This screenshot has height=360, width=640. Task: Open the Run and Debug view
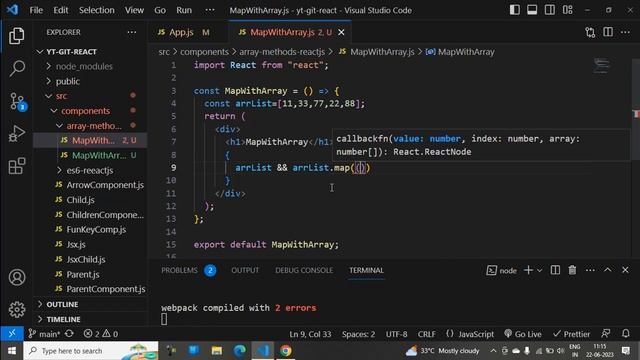tap(17, 133)
